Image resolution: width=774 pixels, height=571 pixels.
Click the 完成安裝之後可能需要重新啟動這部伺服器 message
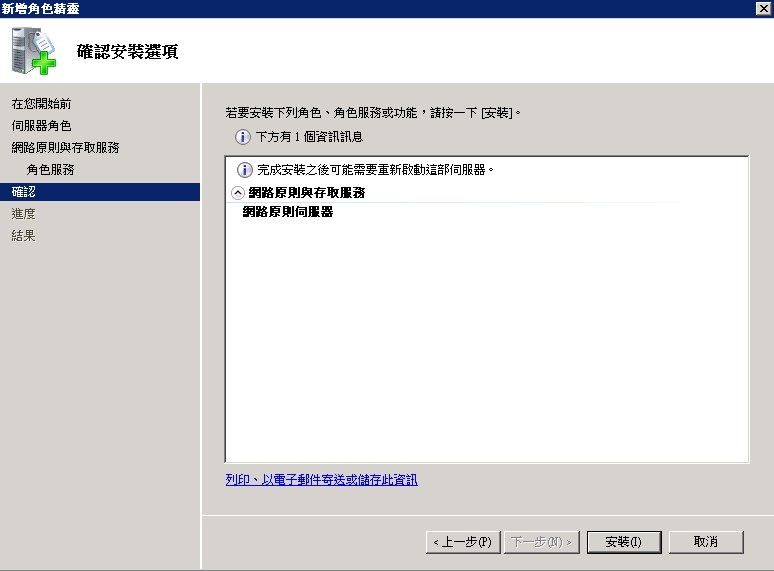(x=375, y=170)
